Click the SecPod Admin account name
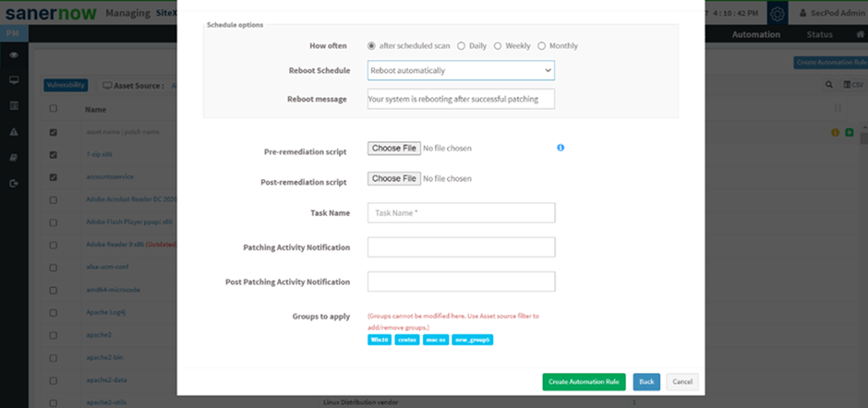The width and height of the screenshot is (868, 408). pyautogui.click(x=838, y=13)
